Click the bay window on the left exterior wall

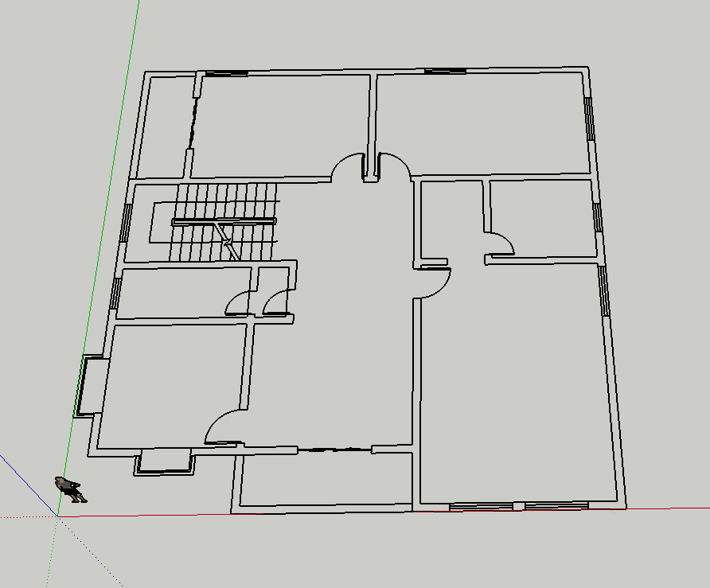pyautogui.click(x=90, y=386)
